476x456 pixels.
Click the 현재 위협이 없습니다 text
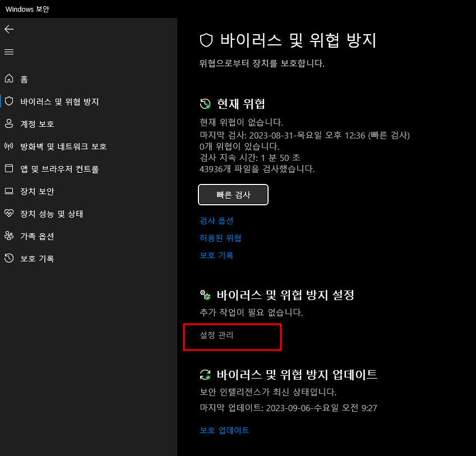241,122
